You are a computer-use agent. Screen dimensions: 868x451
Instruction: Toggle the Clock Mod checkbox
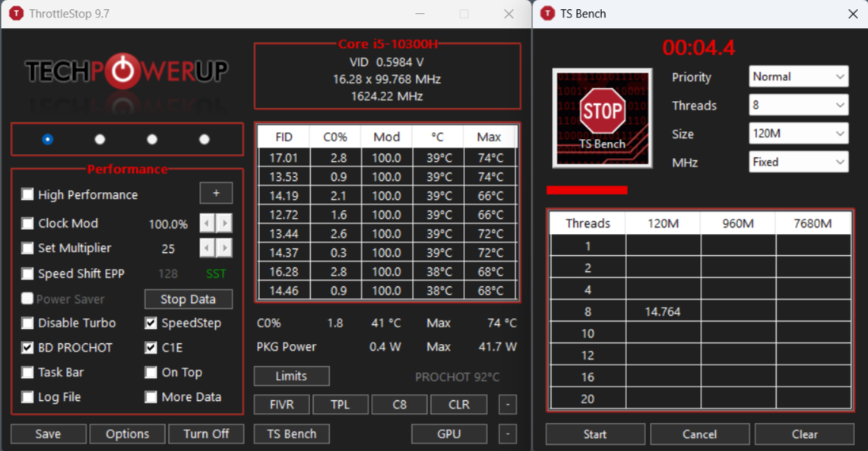pos(27,222)
